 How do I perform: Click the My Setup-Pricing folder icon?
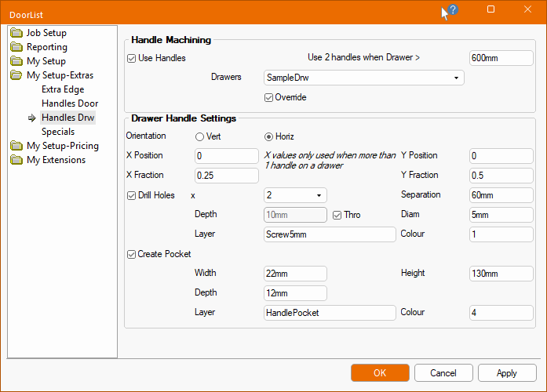[16, 146]
